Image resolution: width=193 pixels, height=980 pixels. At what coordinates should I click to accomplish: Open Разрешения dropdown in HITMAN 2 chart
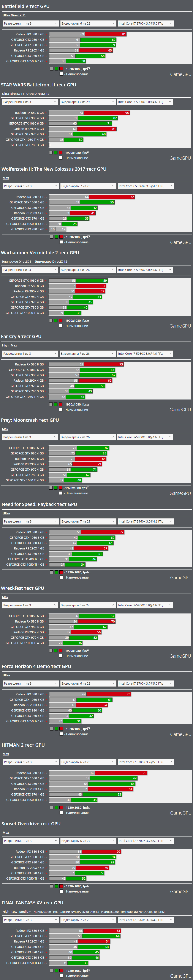30,762
